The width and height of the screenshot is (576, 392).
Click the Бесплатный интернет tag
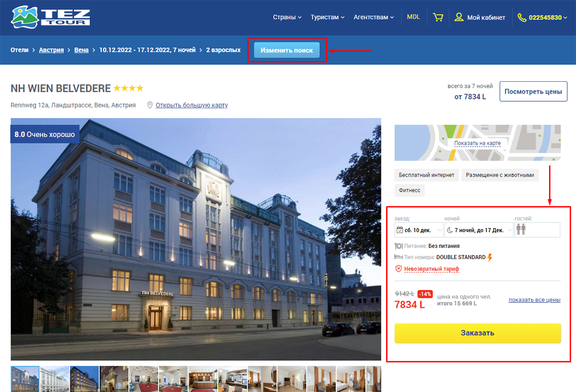[x=426, y=175]
